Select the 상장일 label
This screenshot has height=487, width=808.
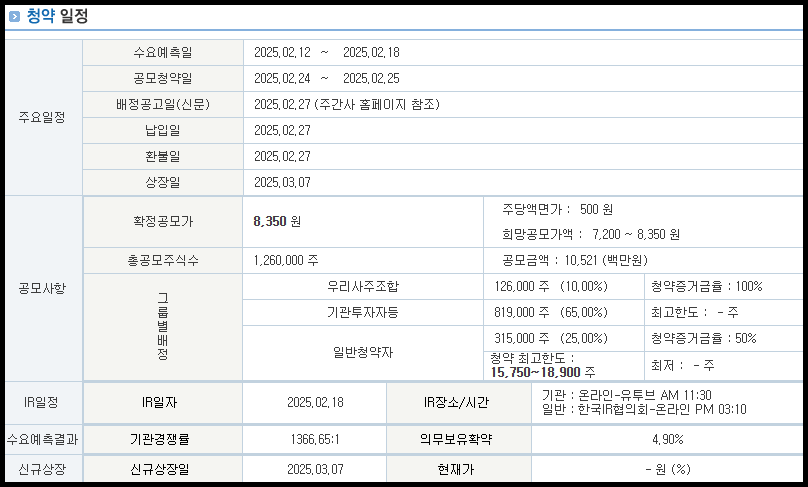pyautogui.click(x=163, y=182)
